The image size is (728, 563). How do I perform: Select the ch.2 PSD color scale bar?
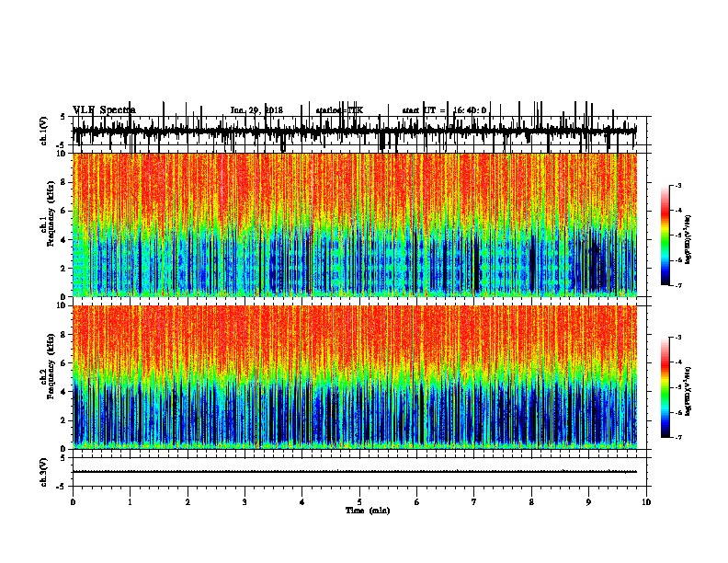[x=665, y=387]
